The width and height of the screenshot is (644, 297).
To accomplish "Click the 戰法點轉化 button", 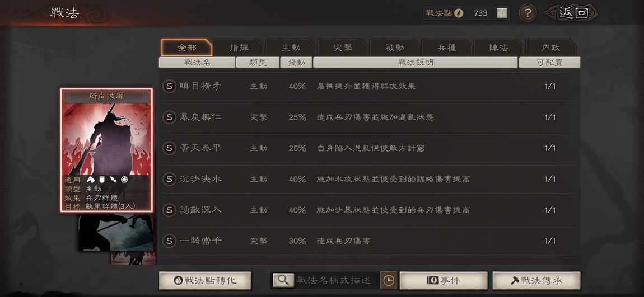I will pyautogui.click(x=205, y=281).
